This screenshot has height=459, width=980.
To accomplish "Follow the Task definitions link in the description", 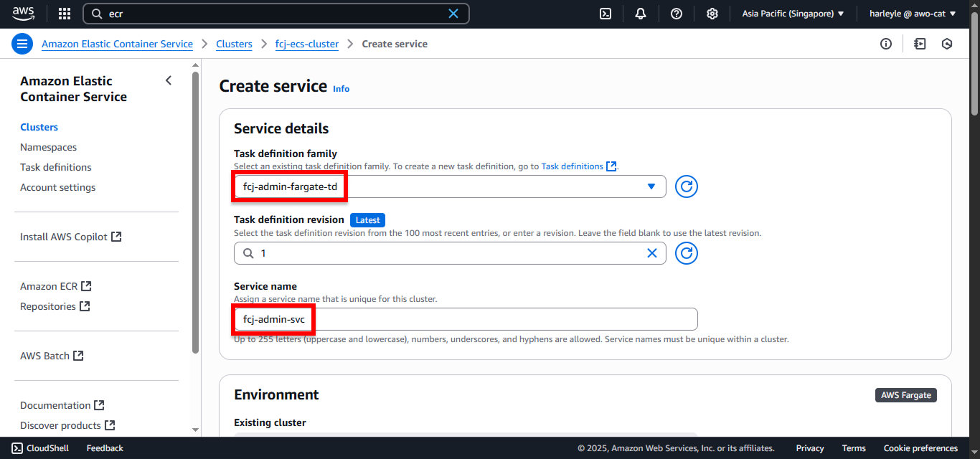I will [572, 166].
